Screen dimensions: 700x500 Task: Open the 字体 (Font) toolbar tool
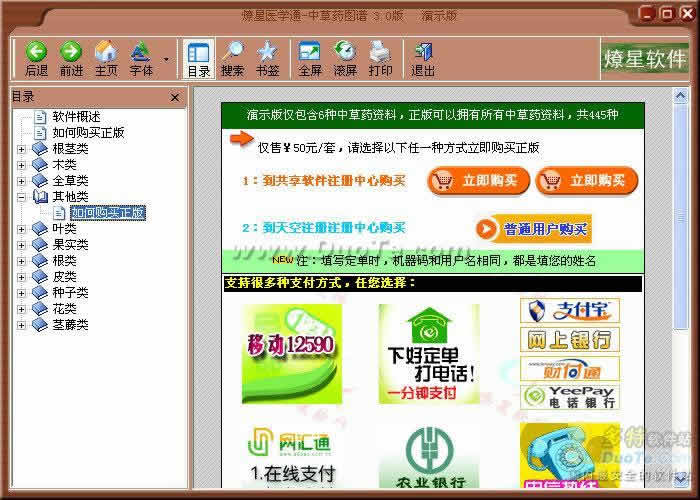(x=141, y=58)
